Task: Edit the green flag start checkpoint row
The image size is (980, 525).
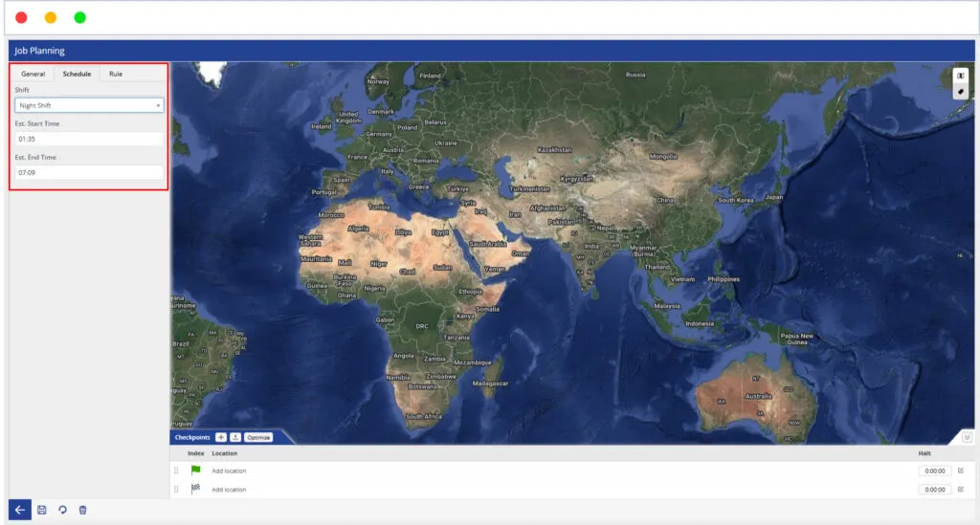Action: [961, 470]
